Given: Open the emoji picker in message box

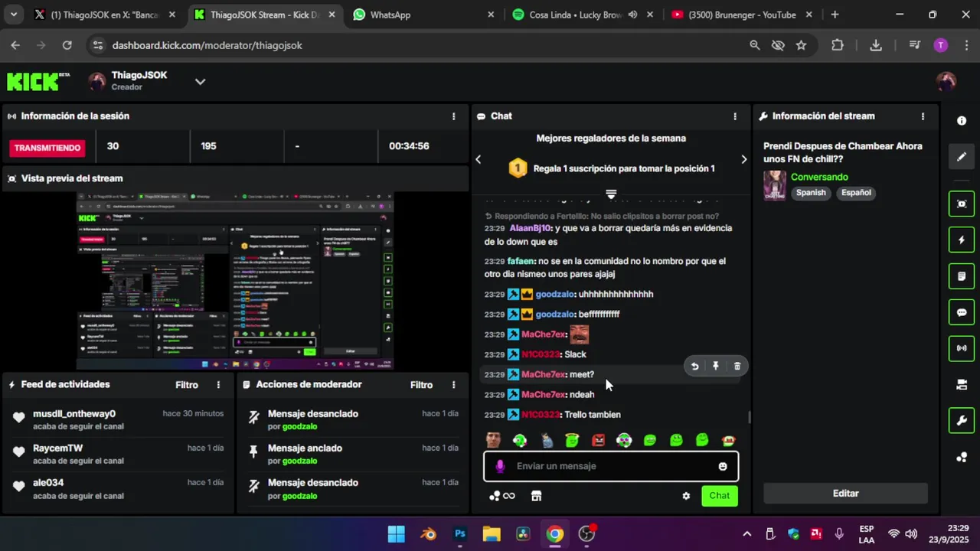Looking at the screenshot, I should click(723, 466).
